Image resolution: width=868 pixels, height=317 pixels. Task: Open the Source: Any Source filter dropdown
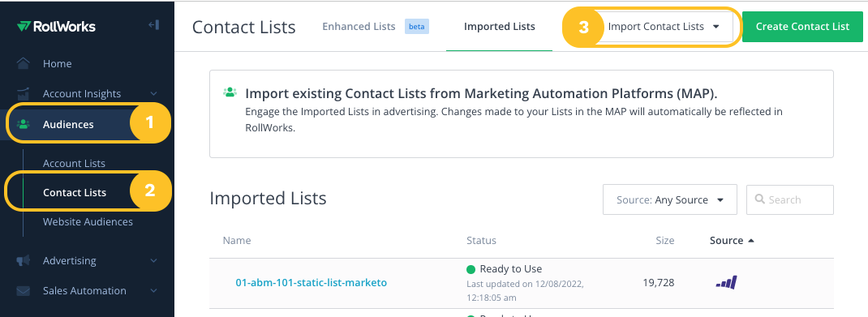pyautogui.click(x=670, y=199)
